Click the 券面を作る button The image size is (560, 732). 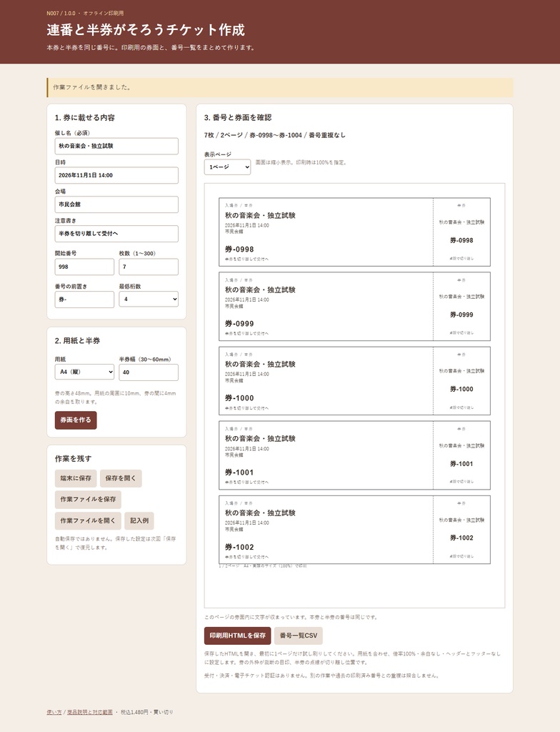click(76, 420)
